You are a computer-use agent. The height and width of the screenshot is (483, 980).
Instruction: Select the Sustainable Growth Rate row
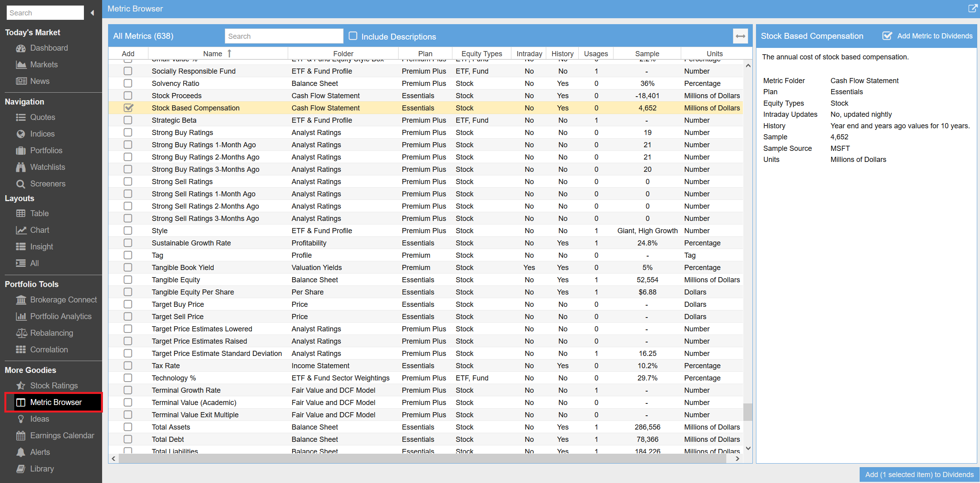click(x=425, y=243)
